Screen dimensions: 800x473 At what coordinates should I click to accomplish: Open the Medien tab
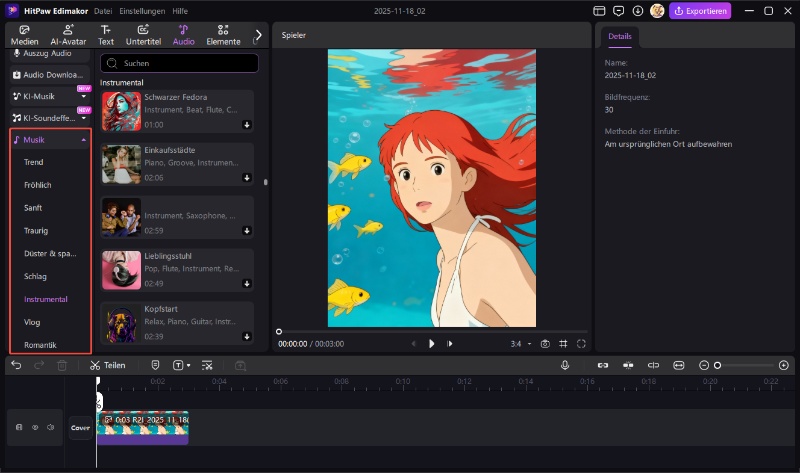click(24, 35)
